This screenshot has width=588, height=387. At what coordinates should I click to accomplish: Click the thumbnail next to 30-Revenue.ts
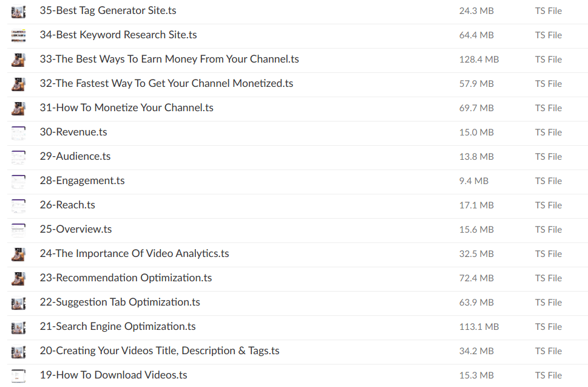point(18,132)
